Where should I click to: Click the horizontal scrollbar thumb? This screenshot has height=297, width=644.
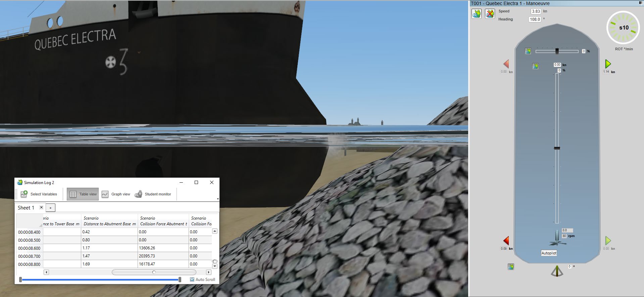[x=154, y=272]
